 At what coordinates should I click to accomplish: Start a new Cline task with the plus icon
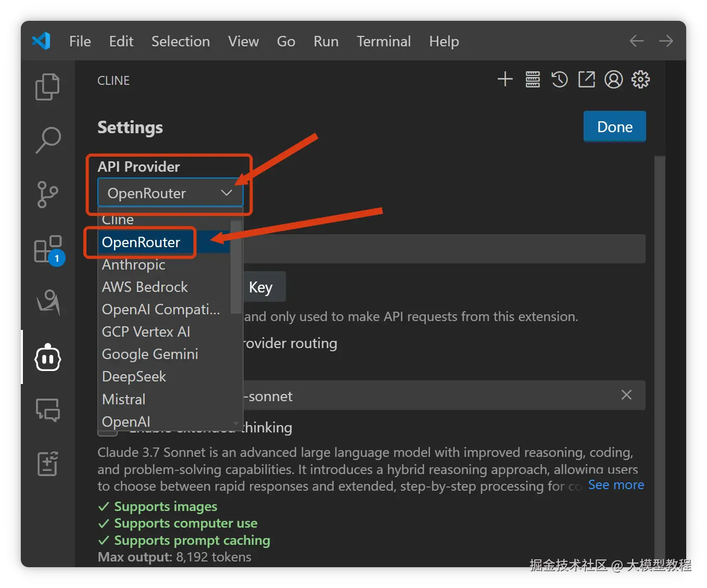[x=505, y=80]
